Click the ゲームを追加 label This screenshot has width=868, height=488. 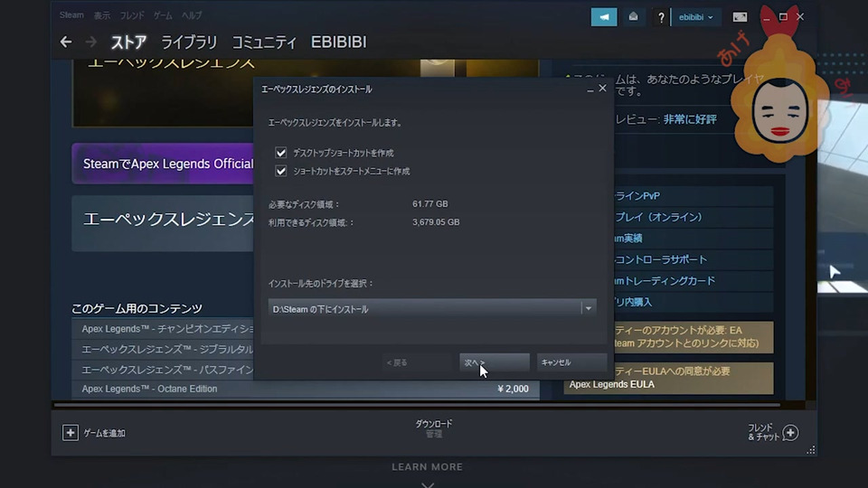(x=105, y=433)
